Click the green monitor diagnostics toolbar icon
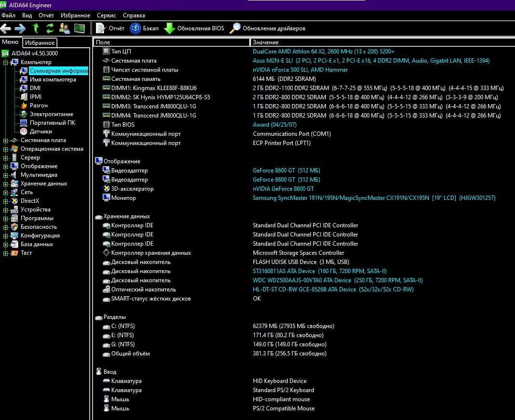The image size is (515, 420). [79, 28]
